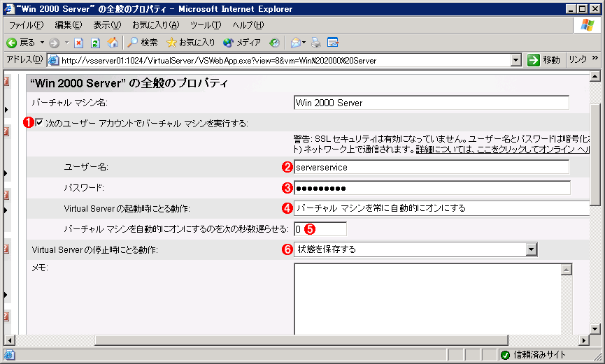Click the IE icon in title bar
The height and width of the screenshot is (364, 605).
(x=8, y=8)
